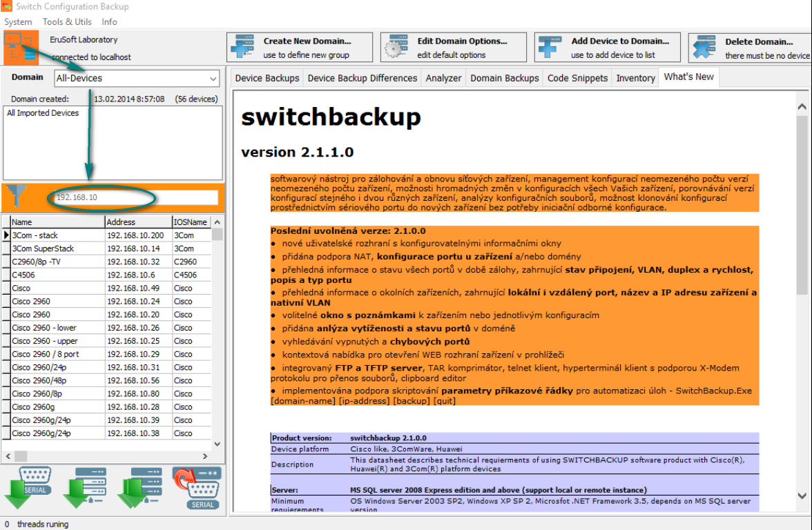Open the System menu
The height and width of the screenshot is (530, 812).
click(18, 22)
